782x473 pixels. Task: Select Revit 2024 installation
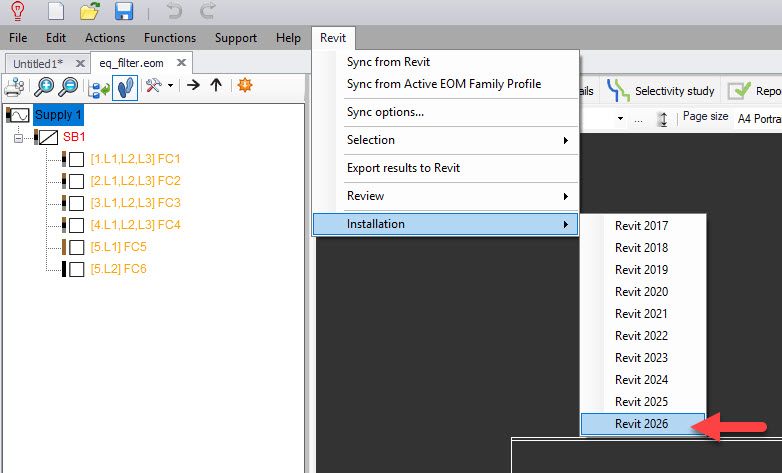point(643,380)
